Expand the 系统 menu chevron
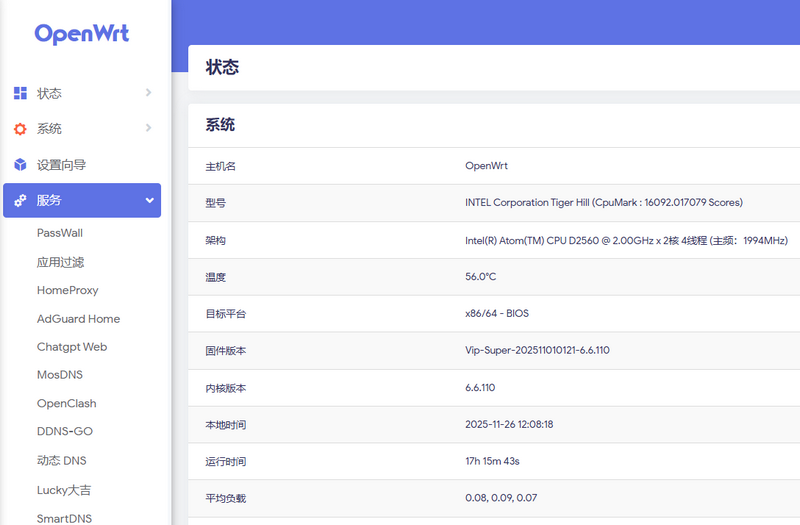The width and height of the screenshot is (800, 525). 148,128
